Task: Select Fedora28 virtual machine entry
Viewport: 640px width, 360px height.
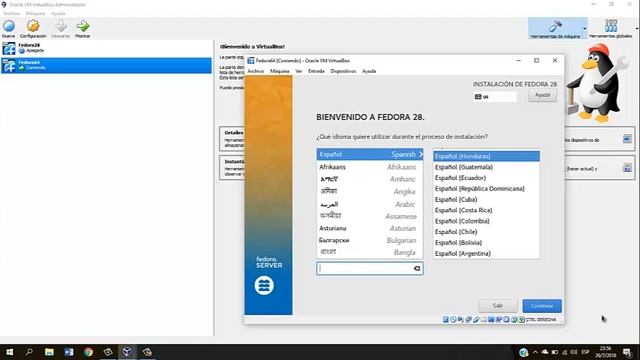Action: point(106,48)
